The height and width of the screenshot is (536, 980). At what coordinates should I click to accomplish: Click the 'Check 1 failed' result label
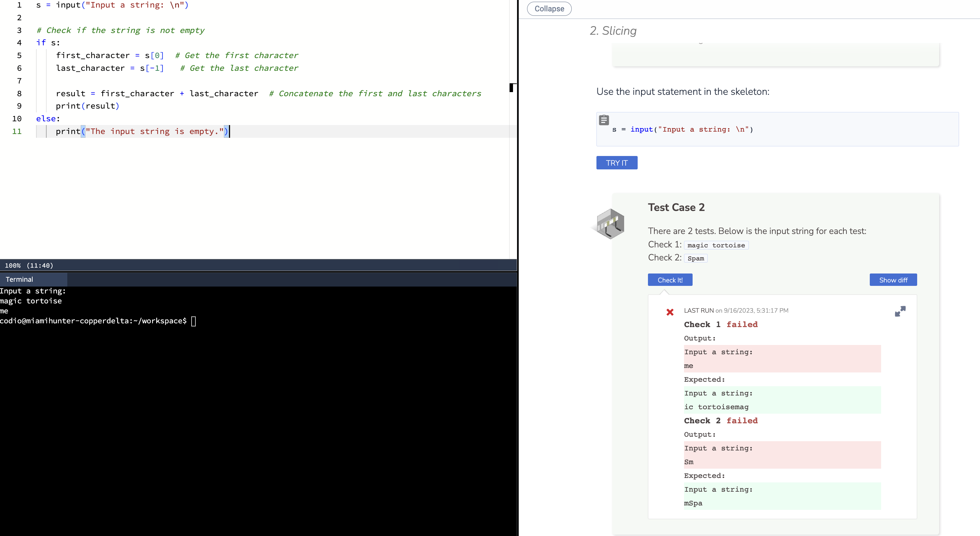coord(721,324)
